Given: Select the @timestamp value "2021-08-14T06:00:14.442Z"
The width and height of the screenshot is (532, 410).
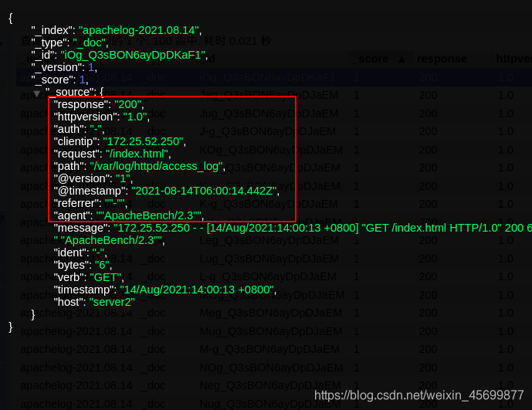Looking at the screenshot, I should (204, 191).
